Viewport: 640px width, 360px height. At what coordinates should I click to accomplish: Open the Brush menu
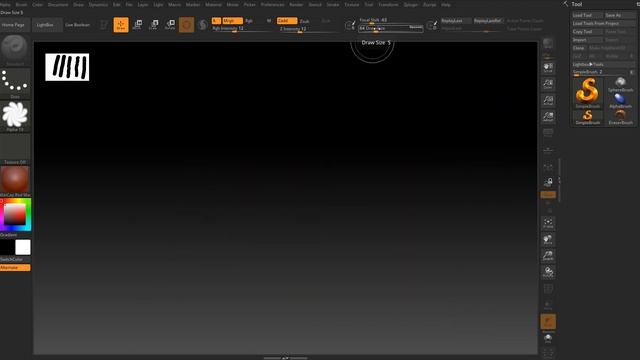pyautogui.click(x=21, y=4)
